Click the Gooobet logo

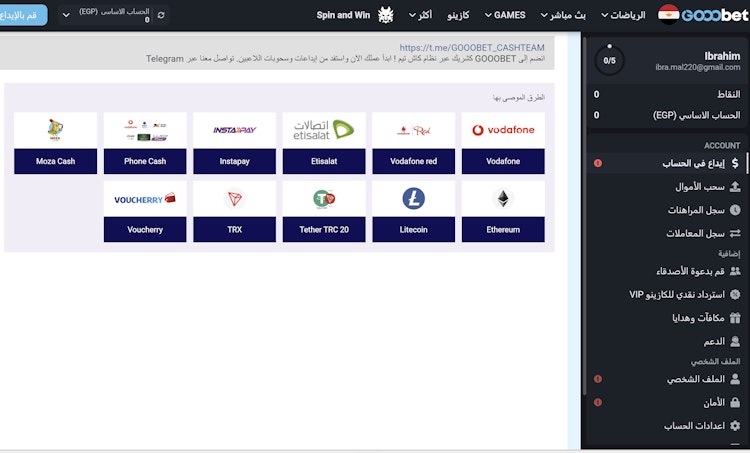(x=715, y=15)
